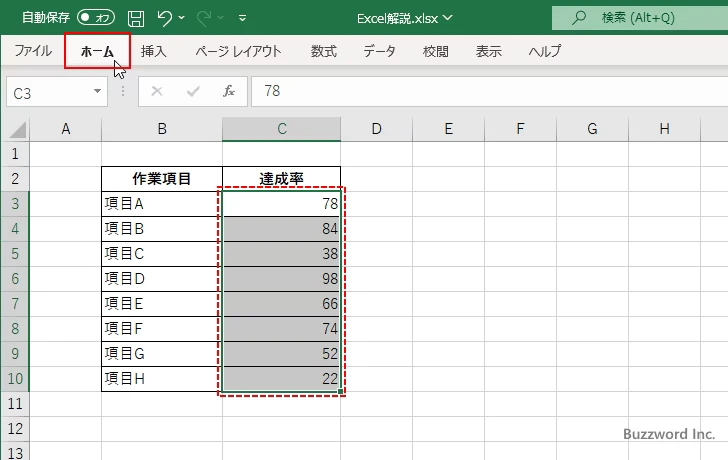Expand the Excel解説.xlsx file name chevron
Image resolution: width=728 pixels, height=460 pixels.
click(x=448, y=18)
